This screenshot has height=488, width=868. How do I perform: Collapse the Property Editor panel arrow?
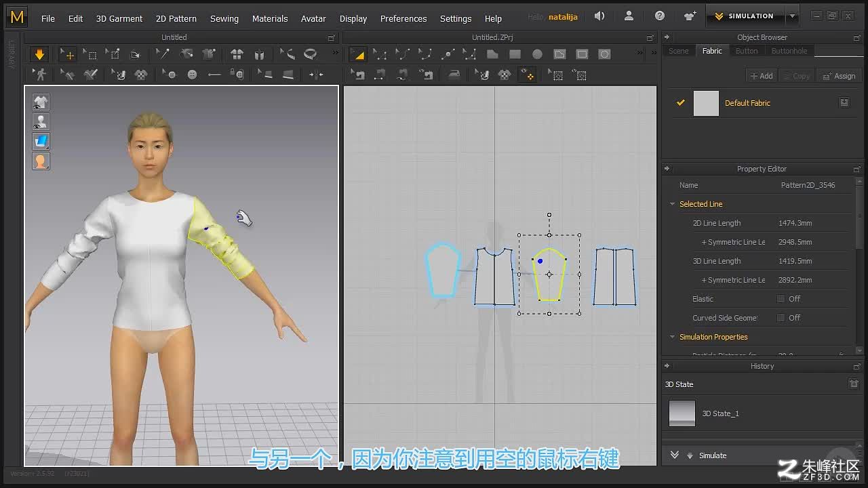667,169
